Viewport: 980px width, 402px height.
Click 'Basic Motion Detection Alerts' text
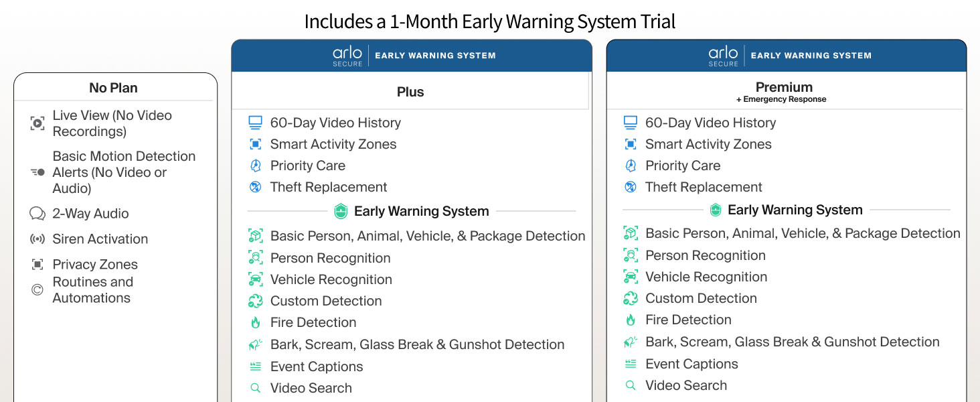(124, 172)
